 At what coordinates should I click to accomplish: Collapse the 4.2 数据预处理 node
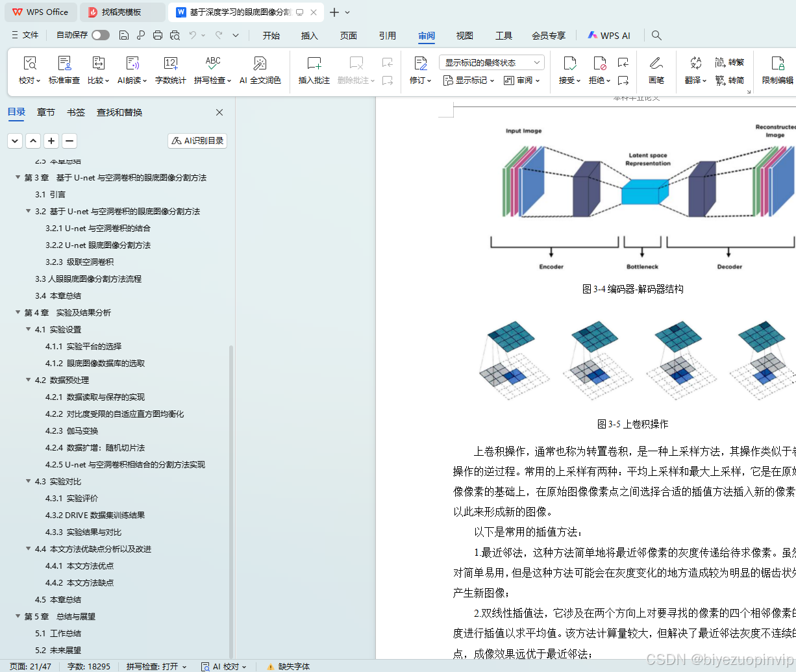[x=29, y=380]
